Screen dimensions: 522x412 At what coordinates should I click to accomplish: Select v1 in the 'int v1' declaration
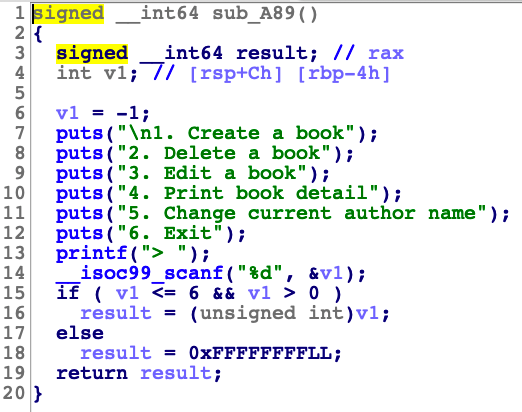(115, 73)
